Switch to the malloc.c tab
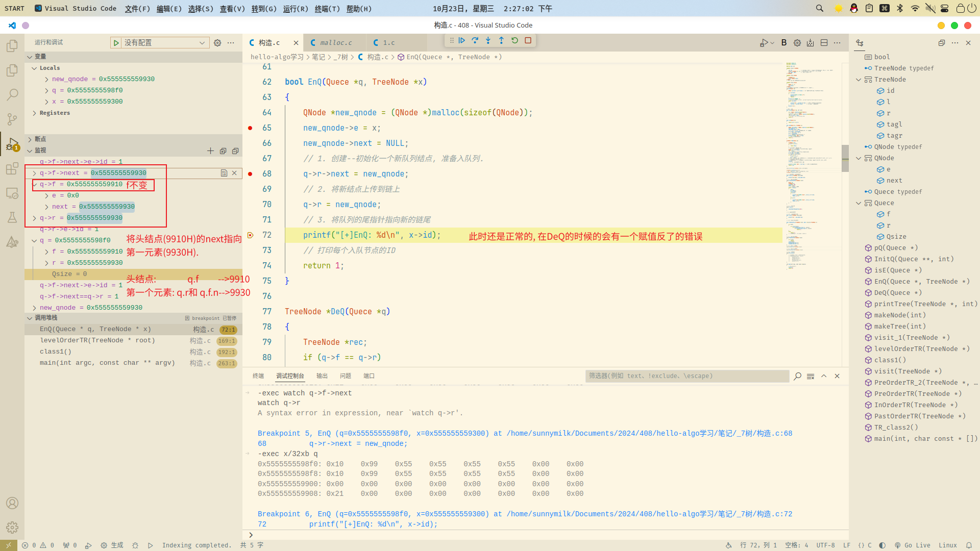Image resolution: width=980 pixels, height=551 pixels. pyautogui.click(x=335, y=43)
